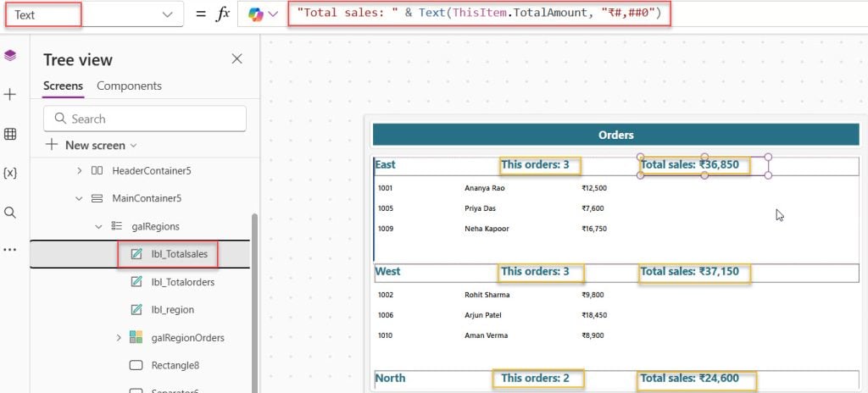Click the lbl_region label icon
This screenshot has height=393, width=868.
click(136, 309)
